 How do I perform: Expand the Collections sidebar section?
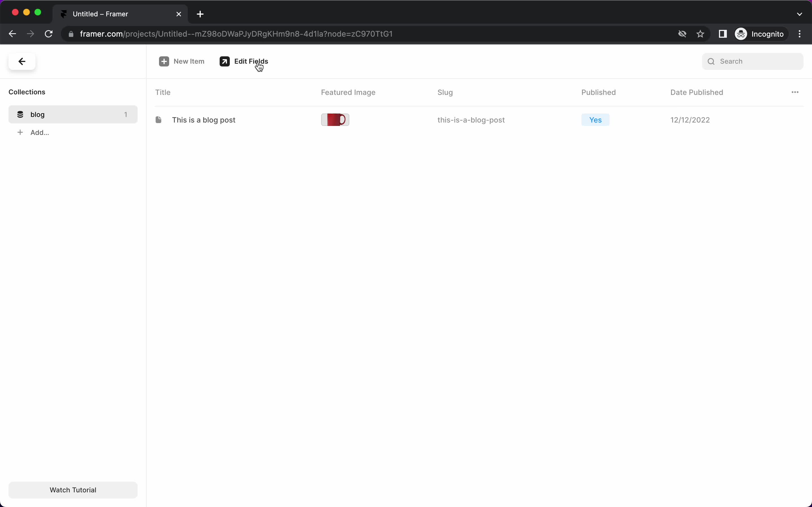(27, 92)
